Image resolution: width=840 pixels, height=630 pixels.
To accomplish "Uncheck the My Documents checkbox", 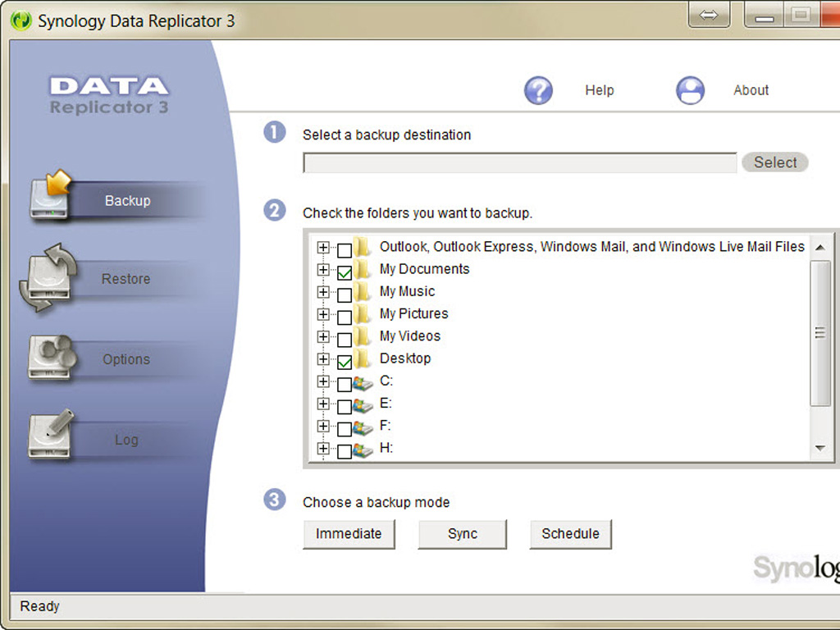I will pos(345,272).
